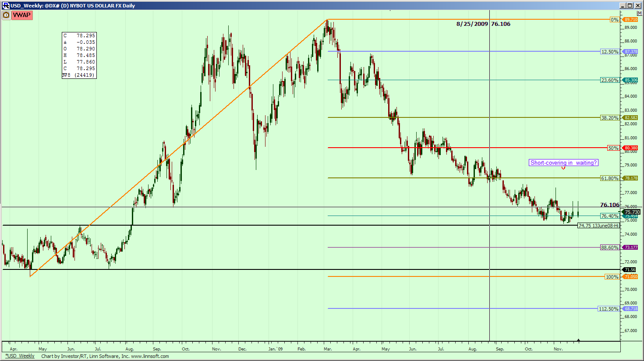
Task: Select the 'Short-covering in waiting?' annotation
Action: [563, 163]
